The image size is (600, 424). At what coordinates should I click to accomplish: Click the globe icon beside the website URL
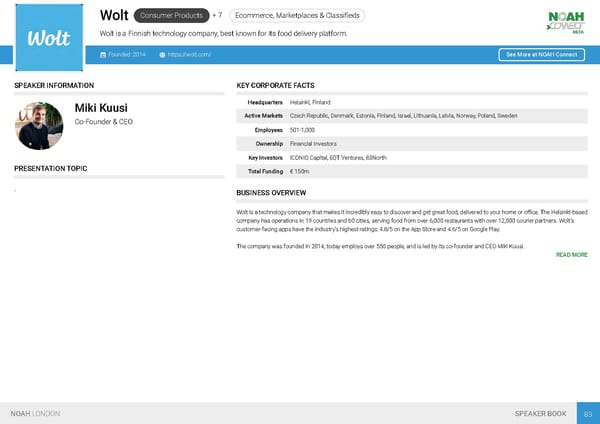(162, 54)
